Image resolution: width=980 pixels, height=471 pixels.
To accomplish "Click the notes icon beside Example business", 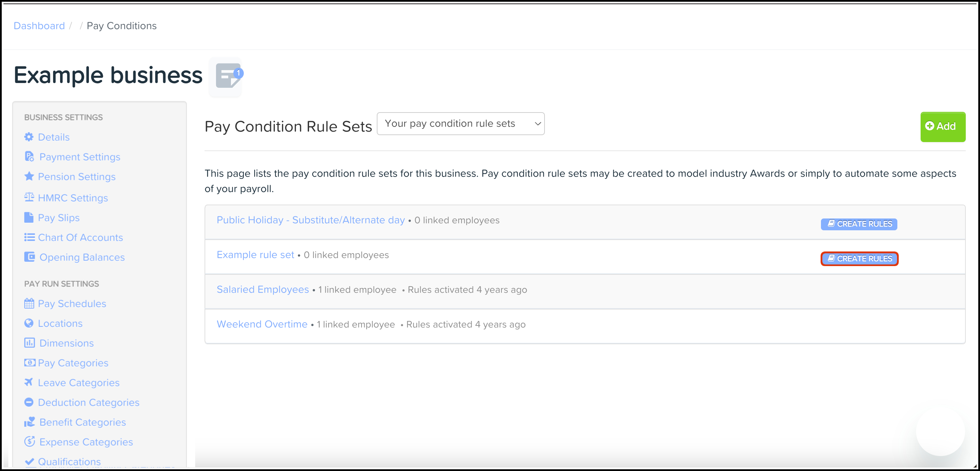I will click(227, 76).
